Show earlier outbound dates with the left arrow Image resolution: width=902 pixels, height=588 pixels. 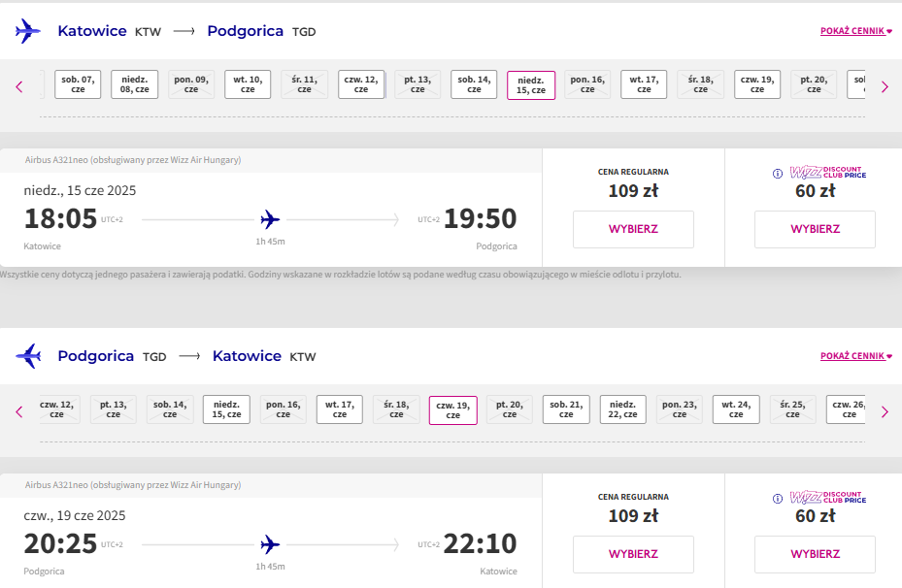point(19,86)
